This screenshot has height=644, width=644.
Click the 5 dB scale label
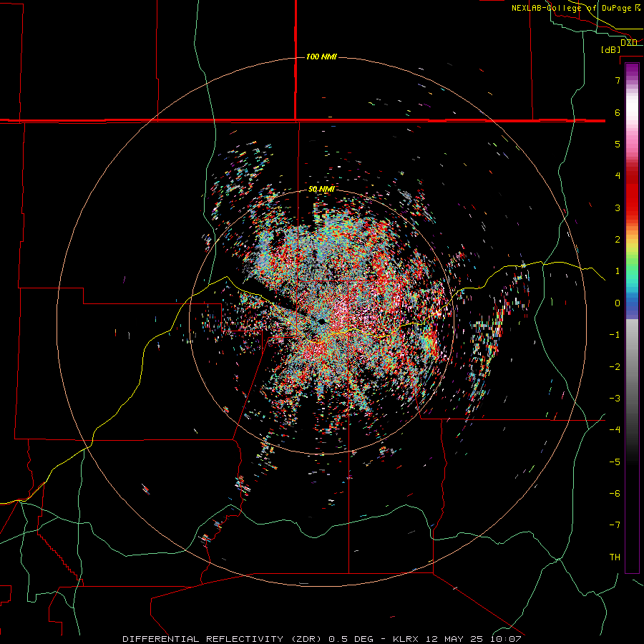[x=618, y=144]
